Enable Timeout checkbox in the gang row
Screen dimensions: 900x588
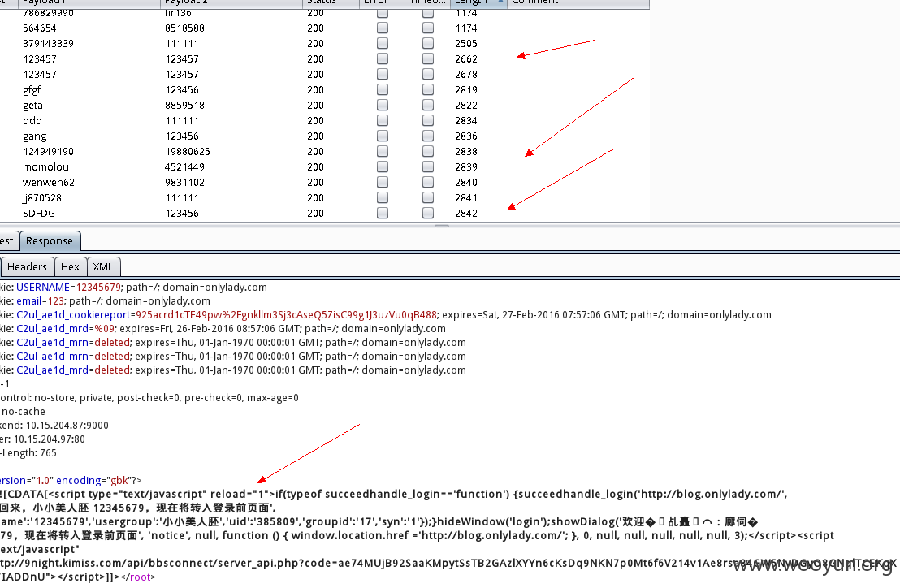(x=427, y=136)
